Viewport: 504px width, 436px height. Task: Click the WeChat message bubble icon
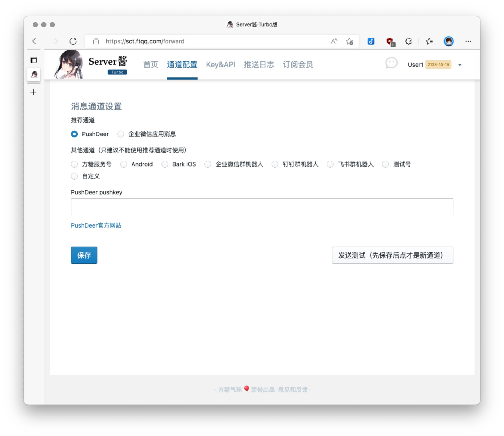pos(392,64)
